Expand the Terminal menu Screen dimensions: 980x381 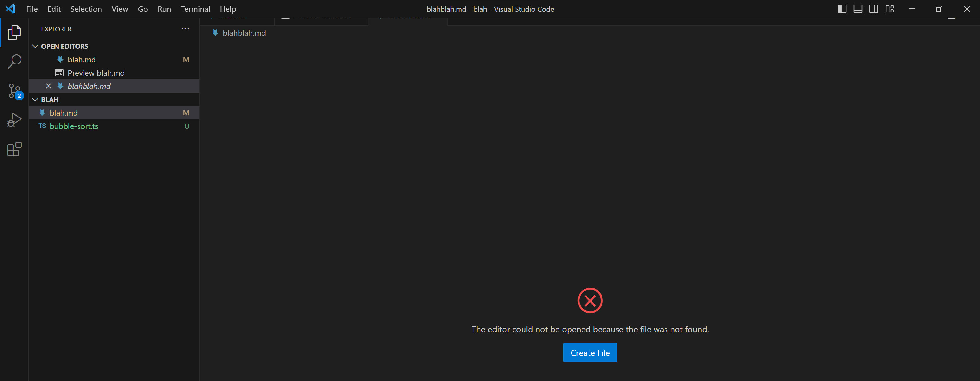(195, 9)
